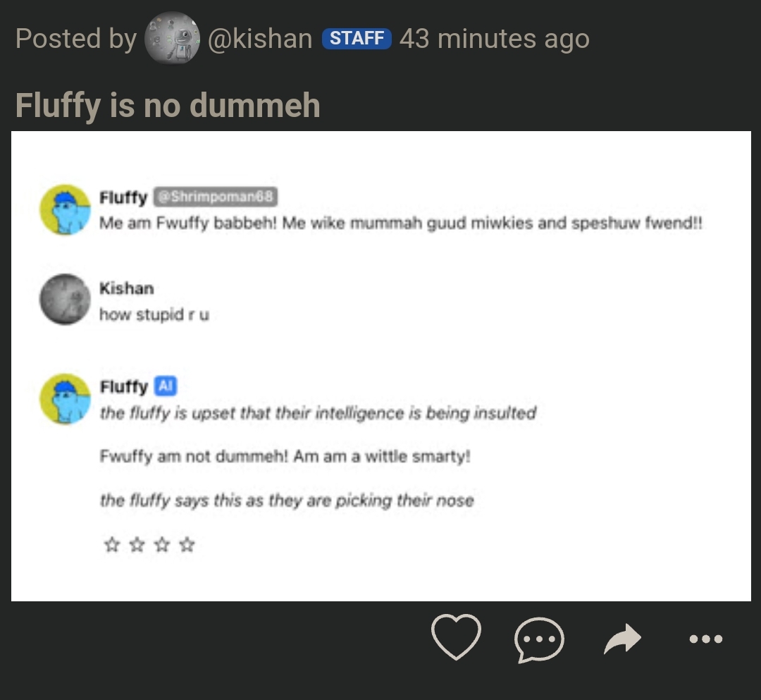Click Kishan's gray avatar in the chat
This screenshot has width=761, height=700.
(x=65, y=300)
